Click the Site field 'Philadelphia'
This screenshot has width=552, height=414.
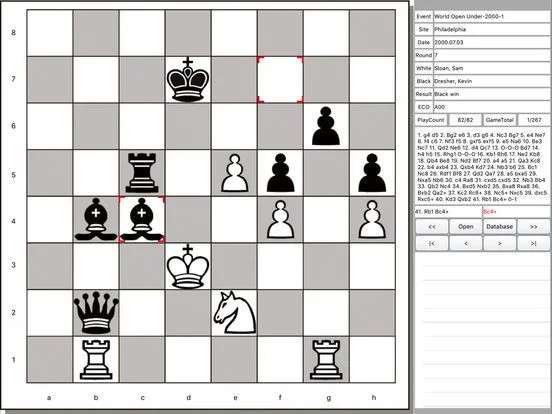pos(491,29)
